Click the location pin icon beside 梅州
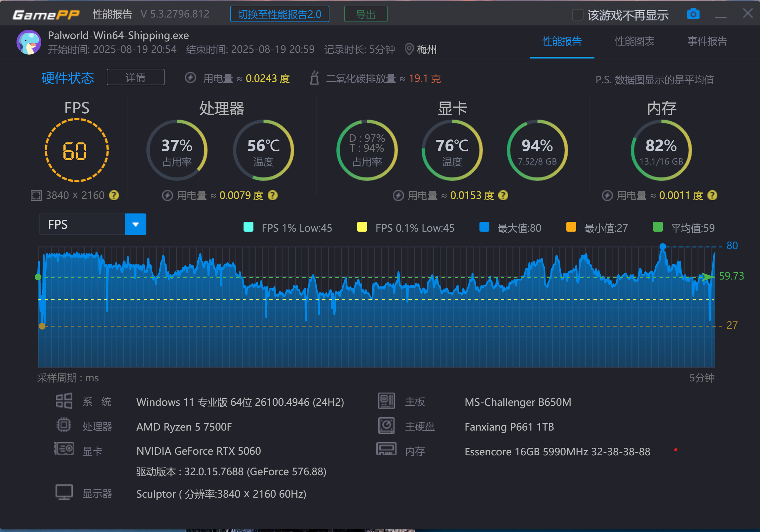The width and height of the screenshot is (760, 532). (x=409, y=49)
